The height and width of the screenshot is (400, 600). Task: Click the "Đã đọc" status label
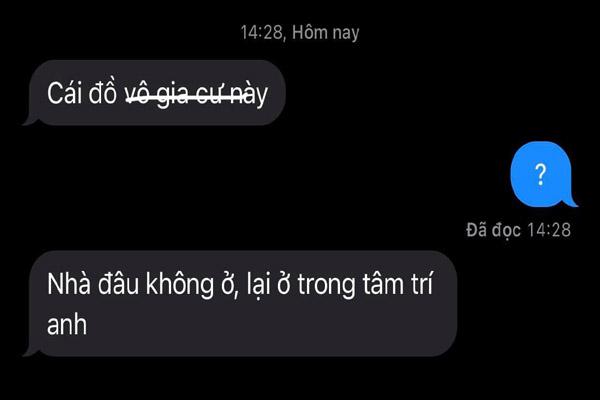pos(494,230)
